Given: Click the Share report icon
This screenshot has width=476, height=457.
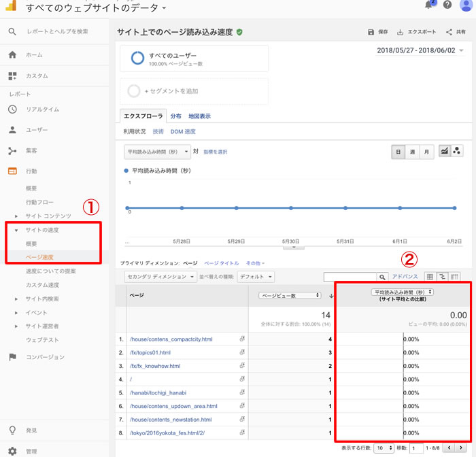Looking at the screenshot, I should point(449,32).
